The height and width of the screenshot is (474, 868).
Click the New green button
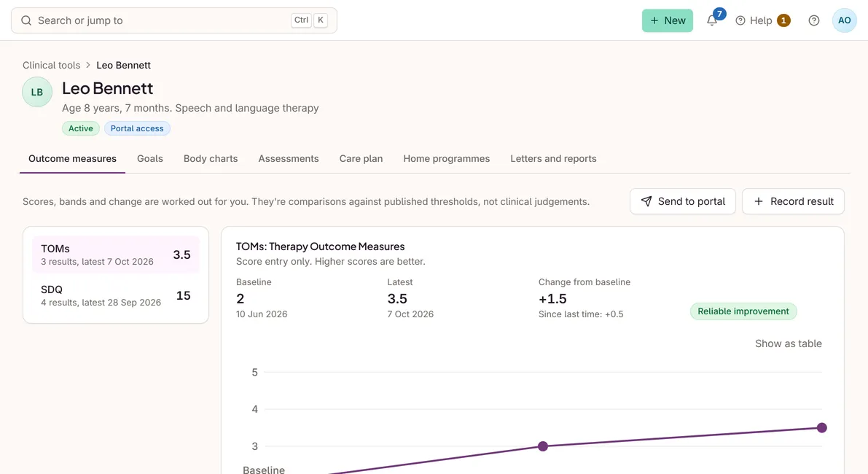(x=667, y=20)
